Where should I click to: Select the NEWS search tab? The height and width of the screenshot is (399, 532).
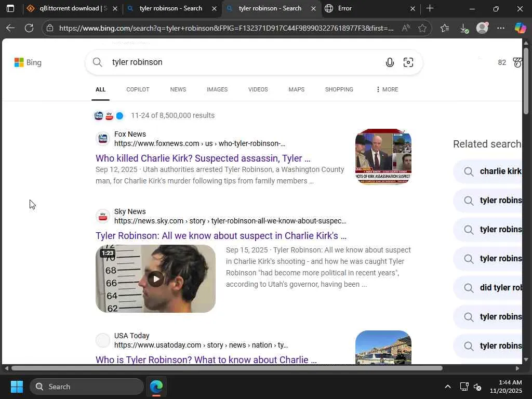178,89
